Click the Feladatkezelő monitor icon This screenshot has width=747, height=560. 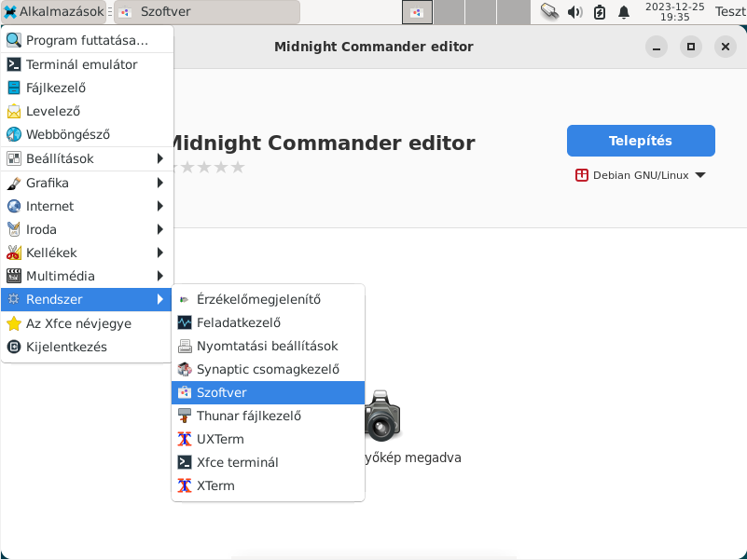185,322
